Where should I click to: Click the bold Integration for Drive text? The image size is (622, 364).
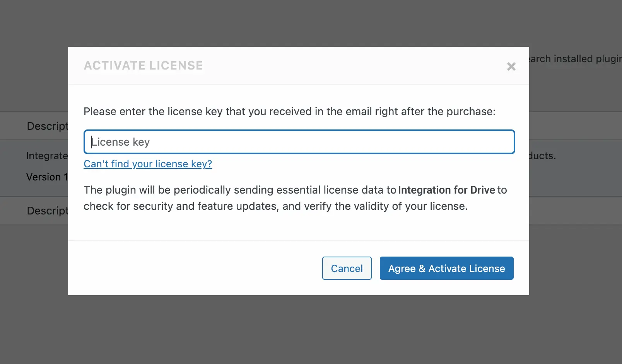pos(446,190)
